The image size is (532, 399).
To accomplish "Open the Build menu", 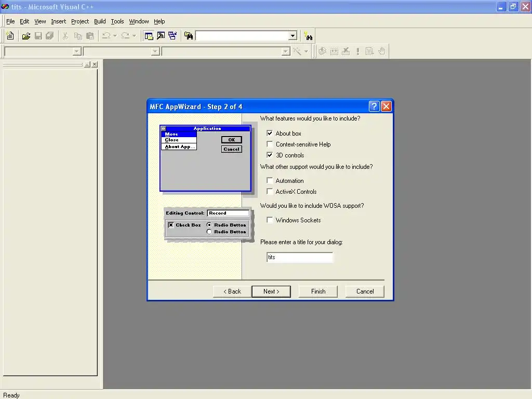I will coord(100,21).
